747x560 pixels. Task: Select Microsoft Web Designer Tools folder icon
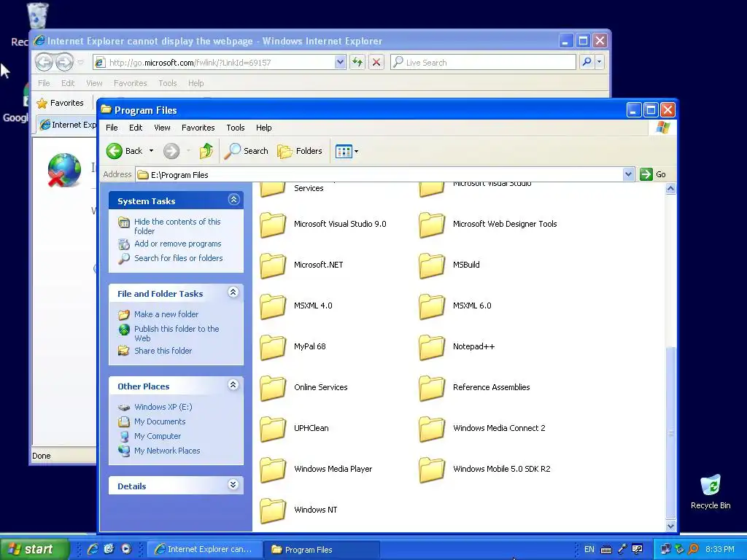432,225
